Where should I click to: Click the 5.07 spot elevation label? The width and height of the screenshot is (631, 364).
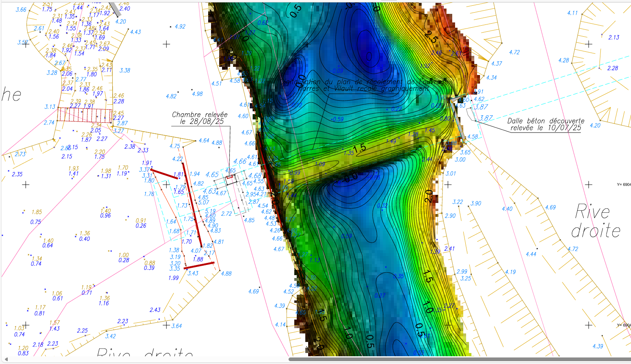click(x=204, y=203)
